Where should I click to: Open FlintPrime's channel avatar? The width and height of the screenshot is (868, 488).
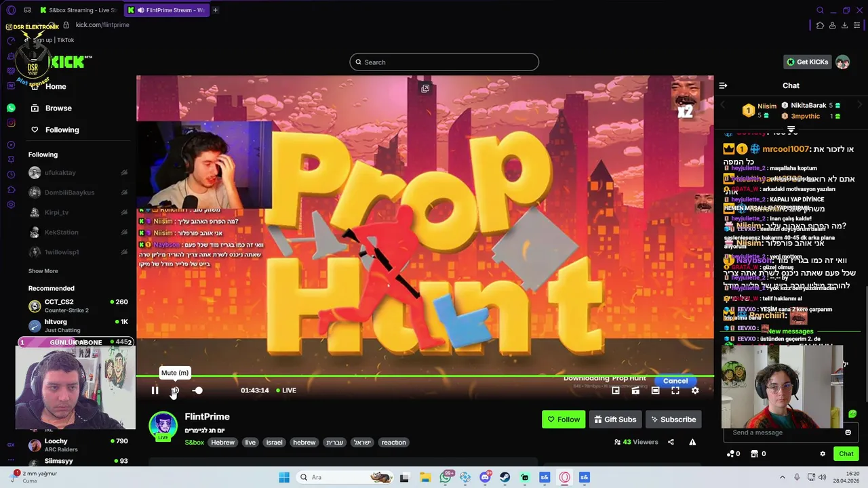tap(163, 426)
